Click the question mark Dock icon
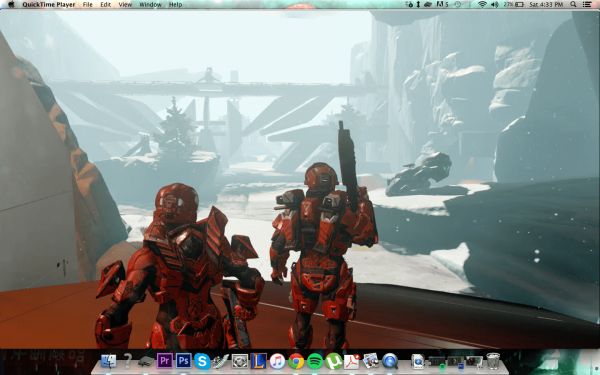 pyautogui.click(x=127, y=361)
